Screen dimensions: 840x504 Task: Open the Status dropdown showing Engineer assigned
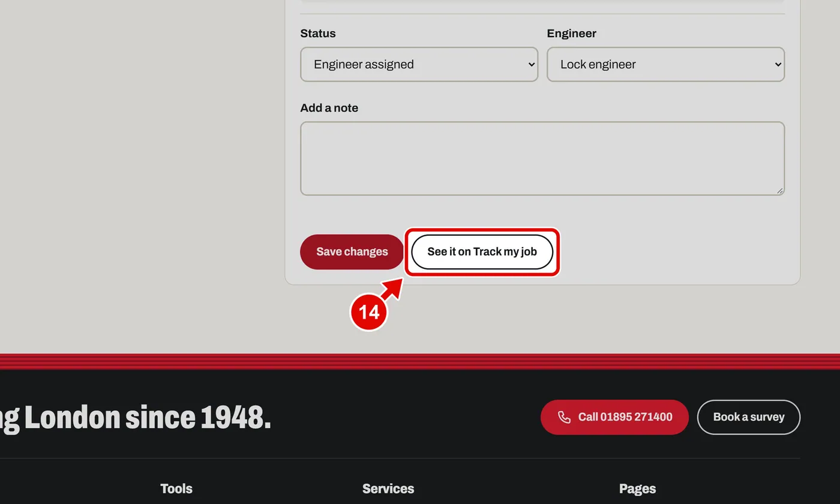tap(419, 64)
